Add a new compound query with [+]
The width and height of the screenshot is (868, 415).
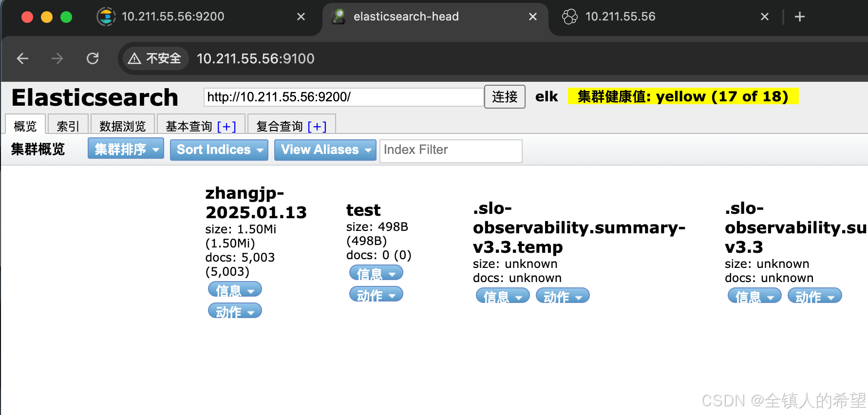[x=317, y=126]
